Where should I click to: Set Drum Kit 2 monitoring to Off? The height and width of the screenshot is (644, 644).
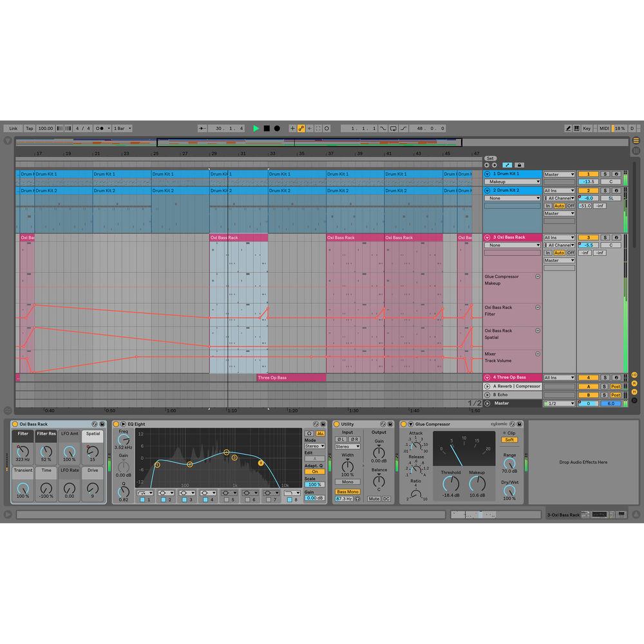pyautogui.click(x=570, y=205)
